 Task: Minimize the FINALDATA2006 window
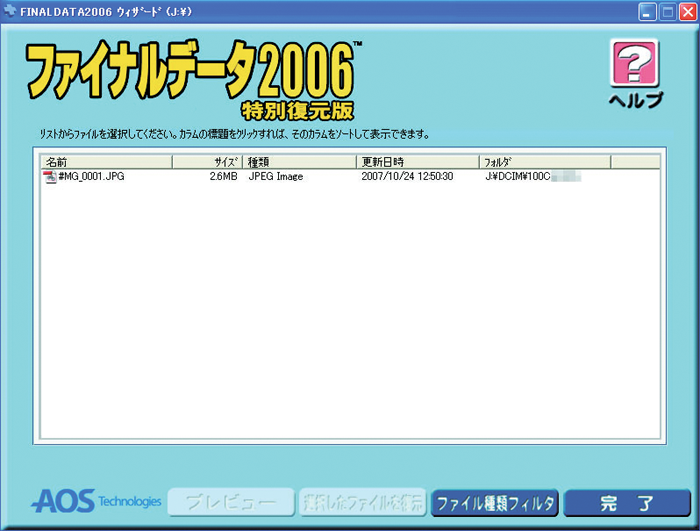click(647, 12)
